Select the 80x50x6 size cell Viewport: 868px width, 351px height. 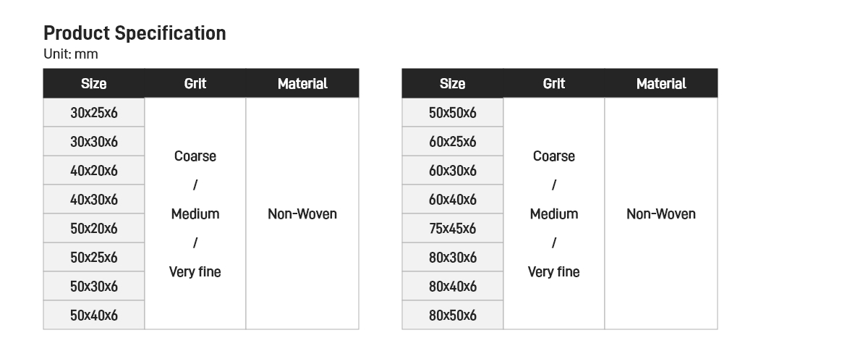(453, 316)
